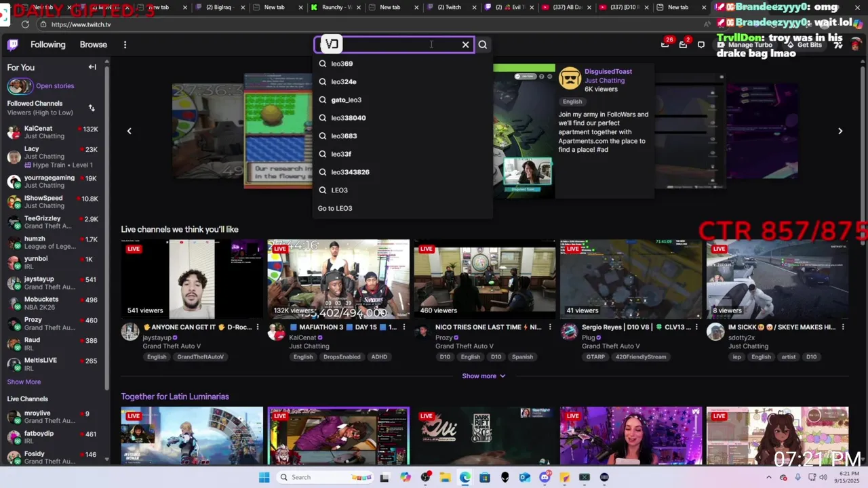Select leo369 search suggestion

click(x=403, y=64)
